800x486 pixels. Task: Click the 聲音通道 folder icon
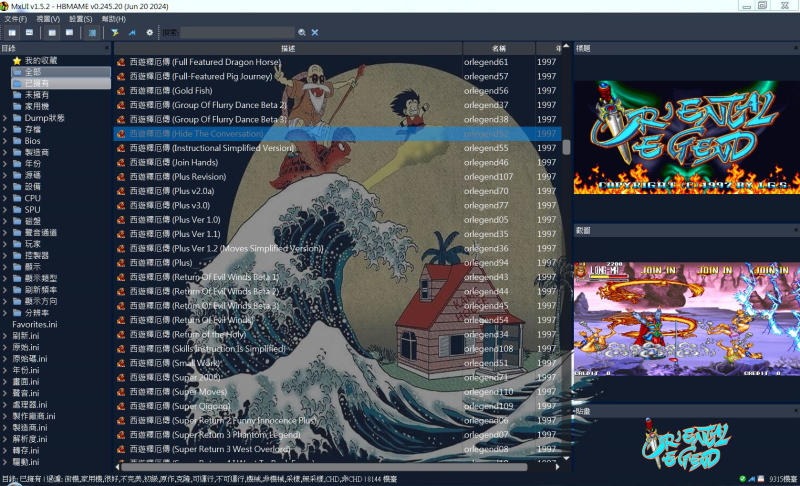pyautogui.click(x=17, y=233)
